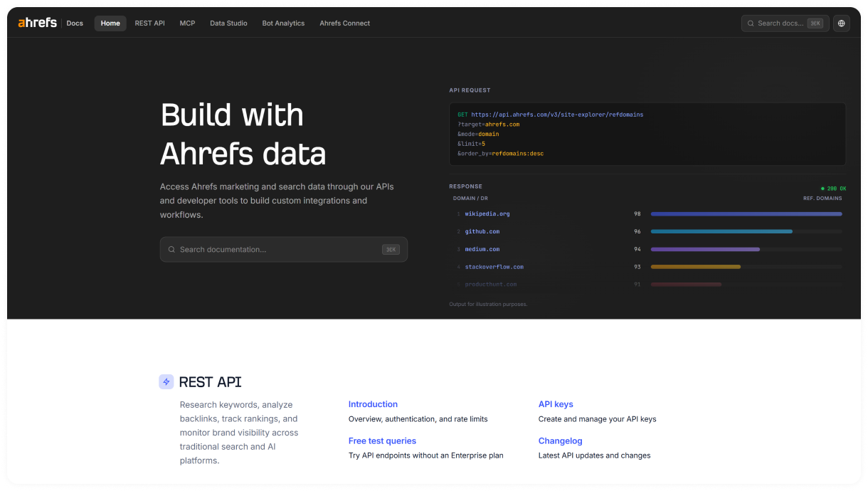Click the Docs label next to the logo
The width and height of the screenshot is (868, 491).
[x=75, y=23]
